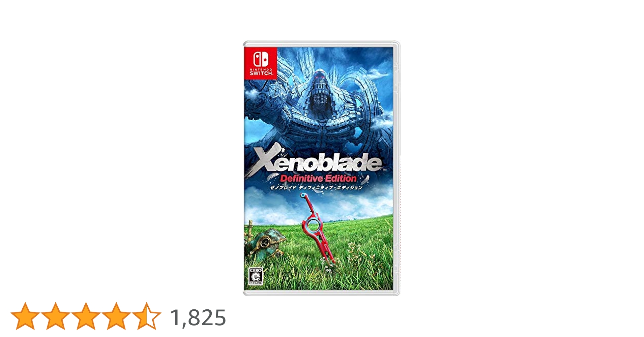Click the red Monado sword on cover

click(318, 229)
